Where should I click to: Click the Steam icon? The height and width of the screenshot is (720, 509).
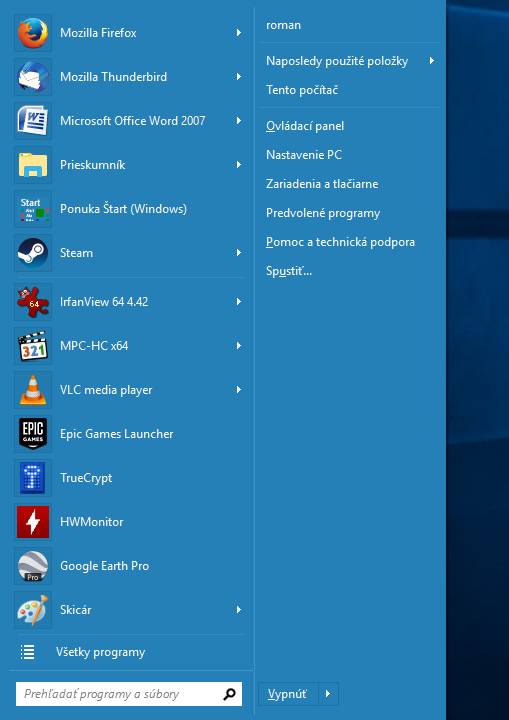[x=33, y=253]
